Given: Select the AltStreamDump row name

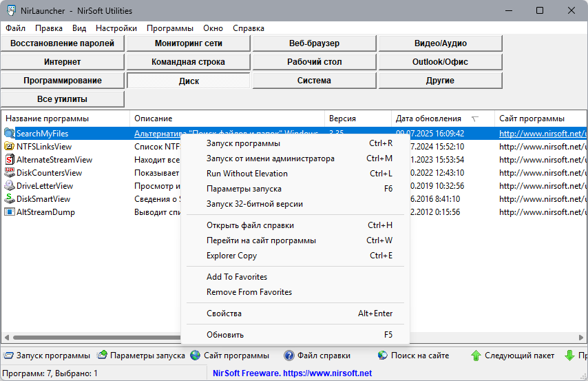Looking at the screenshot, I should pyautogui.click(x=45, y=212).
